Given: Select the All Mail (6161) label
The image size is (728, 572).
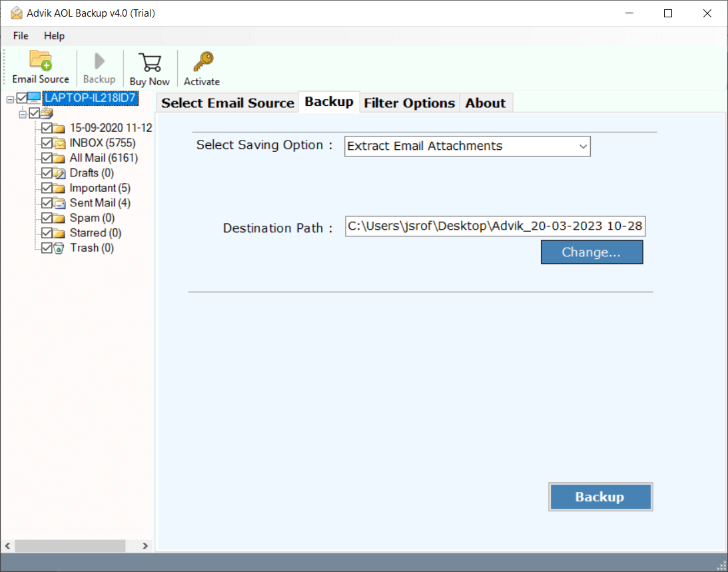Looking at the screenshot, I should click(104, 158).
